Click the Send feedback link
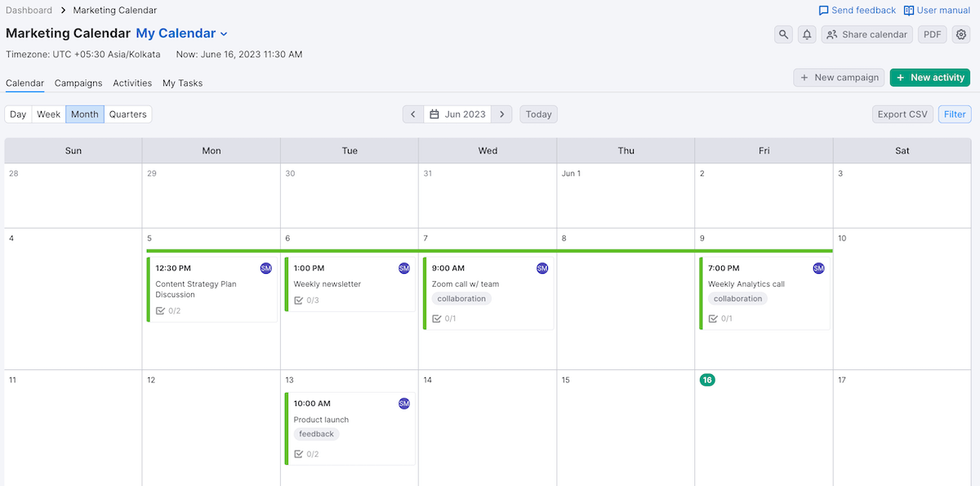This screenshot has height=486, width=980. pyautogui.click(x=857, y=11)
